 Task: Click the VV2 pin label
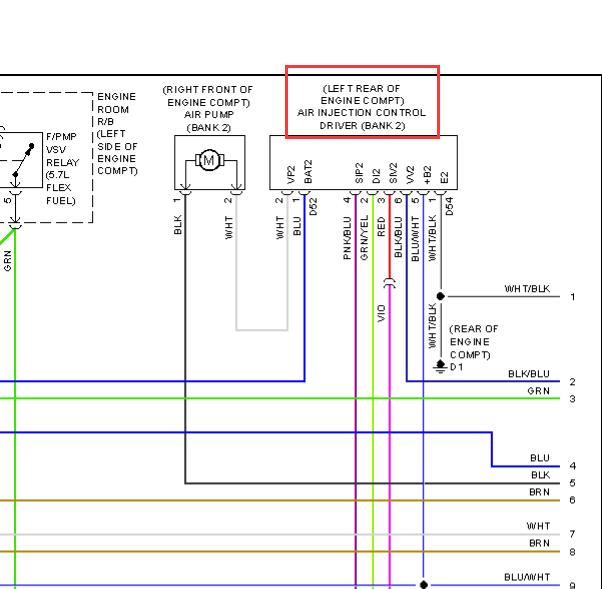pyautogui.click(x=410, y=175)
